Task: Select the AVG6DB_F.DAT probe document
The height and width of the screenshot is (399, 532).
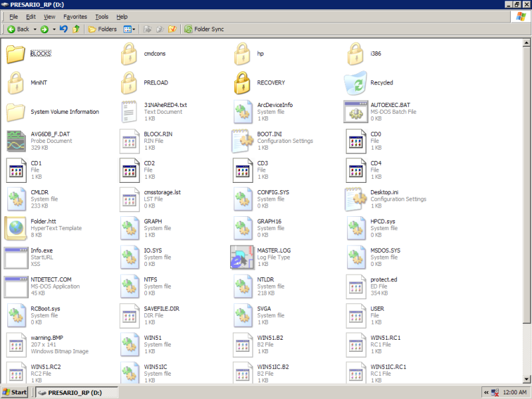Action: tap(15, 141)
